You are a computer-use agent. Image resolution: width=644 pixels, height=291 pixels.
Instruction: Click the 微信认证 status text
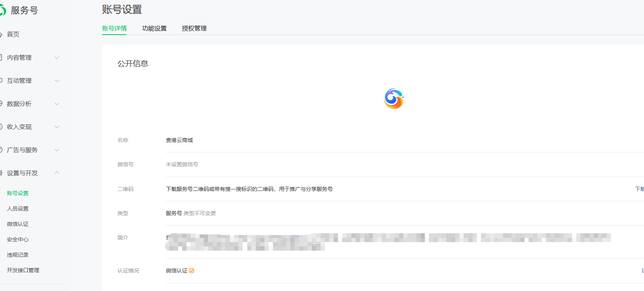pos(176,271)
